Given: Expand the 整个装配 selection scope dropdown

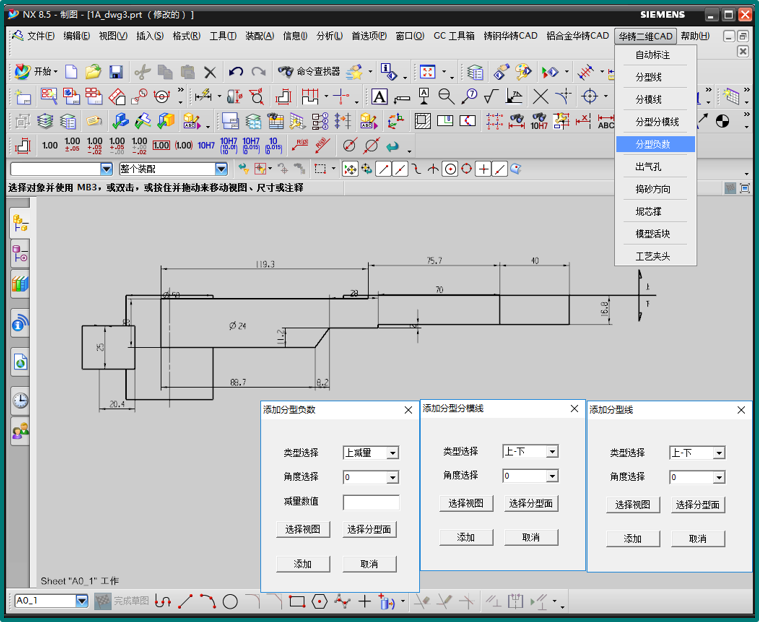Looking at the screenshot, I should (221, 169).
